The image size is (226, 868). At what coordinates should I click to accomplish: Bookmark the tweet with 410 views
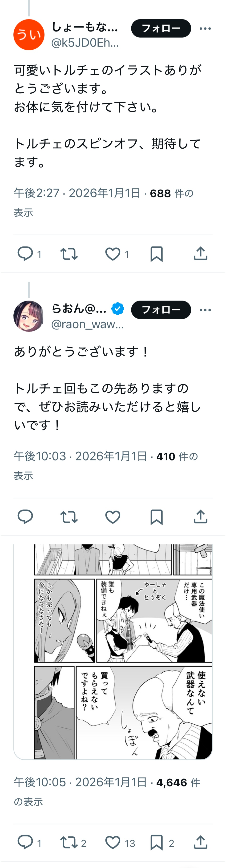(x=157, y=517)
